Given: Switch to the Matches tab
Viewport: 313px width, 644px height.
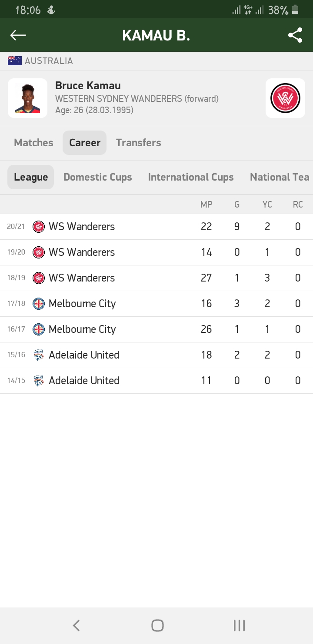Looking at the screenshot, I should click(33, 143).
